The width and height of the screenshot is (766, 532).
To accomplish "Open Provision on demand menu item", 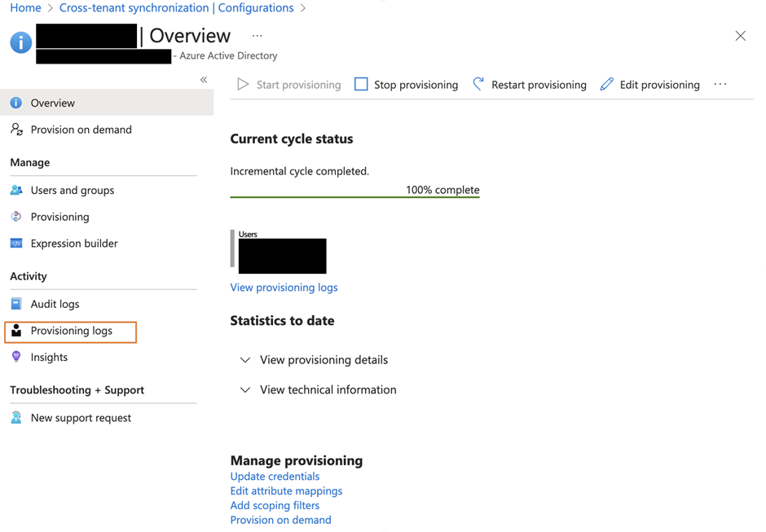I will click(81, 130).
